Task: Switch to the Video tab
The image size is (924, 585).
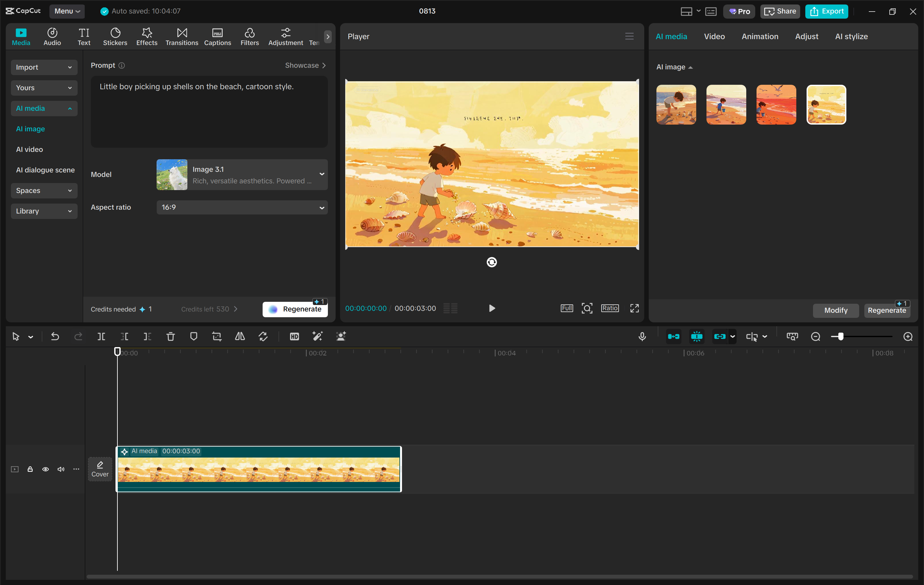Action: [x=714, y=37]
